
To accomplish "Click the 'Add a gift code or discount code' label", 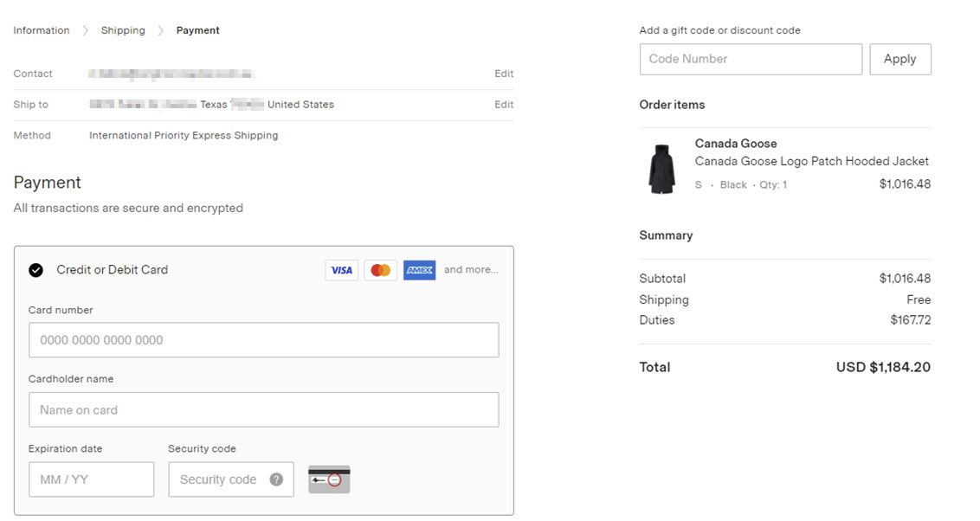I will click(720, 30).
